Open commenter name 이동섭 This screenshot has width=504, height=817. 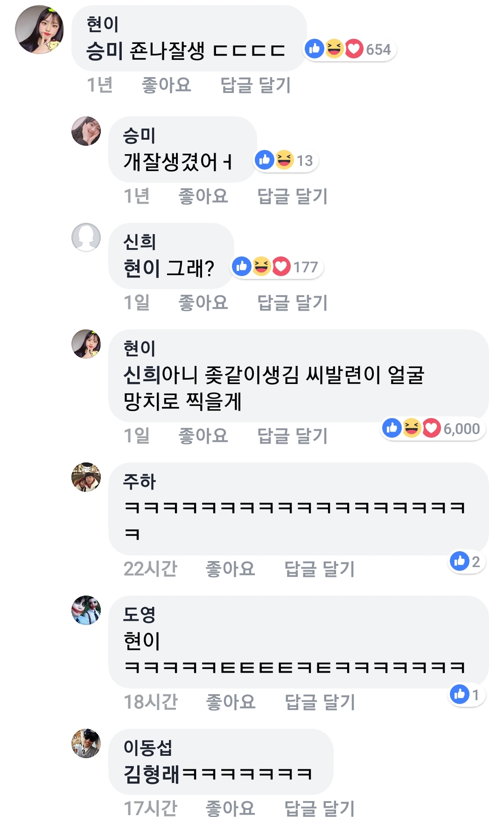pyautogui.click(x=147, y=747)
